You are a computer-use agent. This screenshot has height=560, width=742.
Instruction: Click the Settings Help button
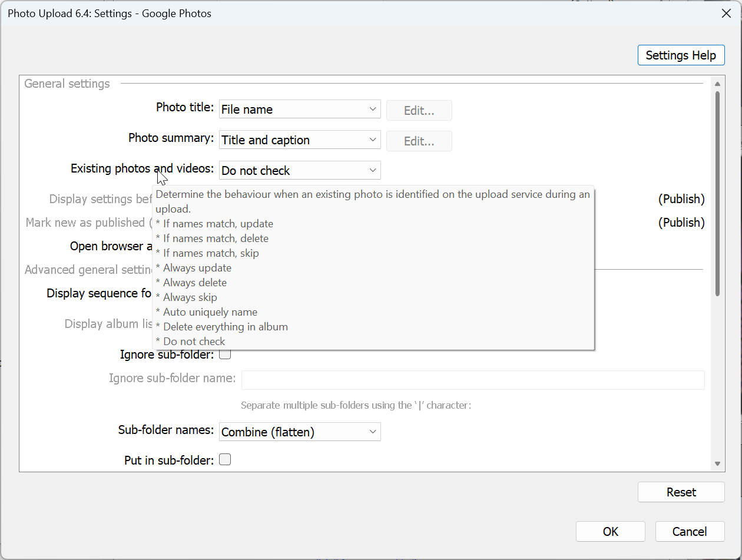681,55
